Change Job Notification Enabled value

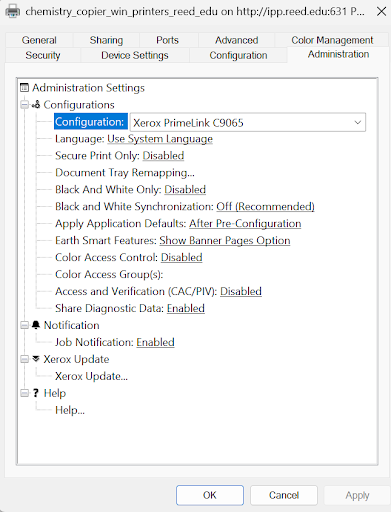155,342
